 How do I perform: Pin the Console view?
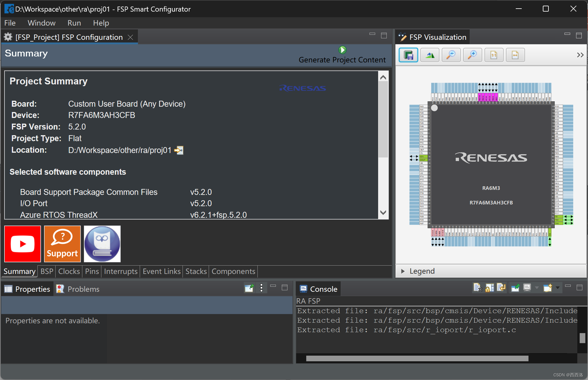pyautogui.click(x=515, y=288)
